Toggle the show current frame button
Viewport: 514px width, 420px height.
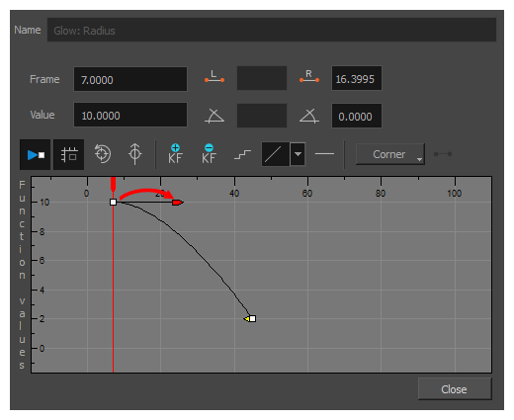(x=36, y=154)
